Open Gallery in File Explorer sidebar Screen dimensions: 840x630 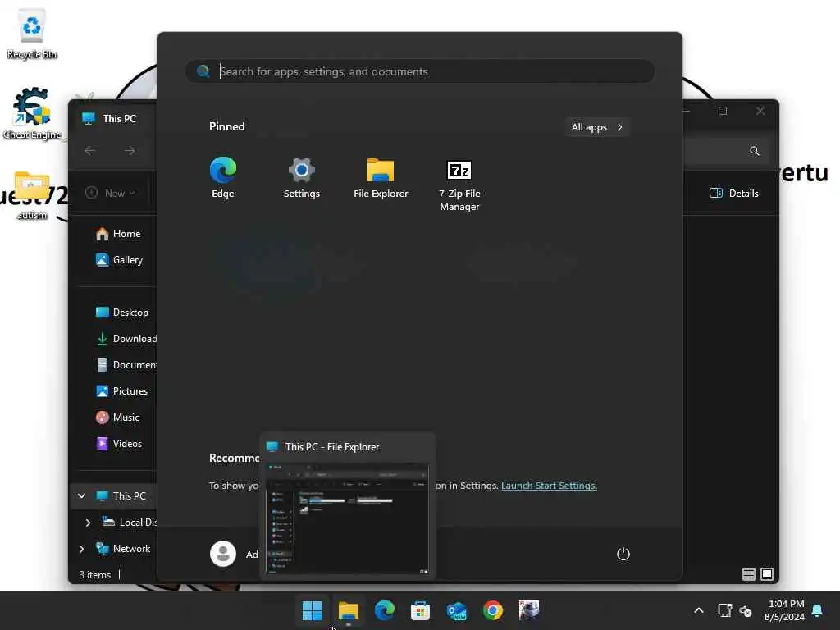tap(120, 260)
